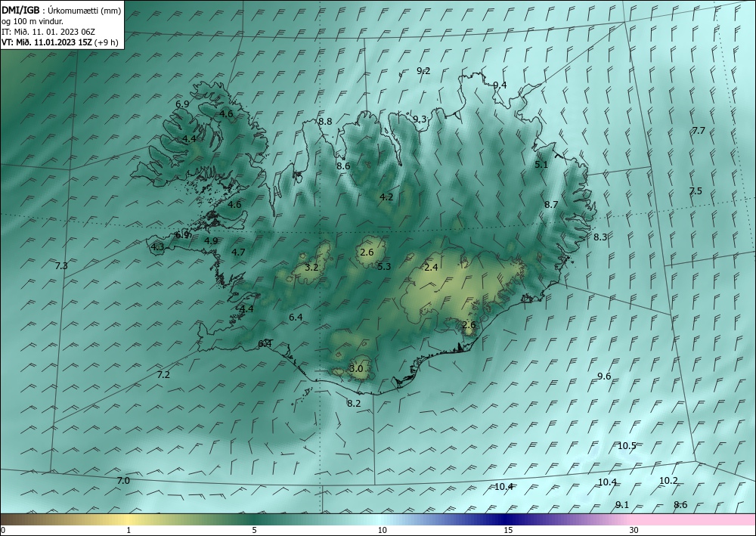Screen dimensions: 756x536
Task: Click the initial time "IT: Mið. 11. 01. 2023 06Z"
Action: click(48, 32)
